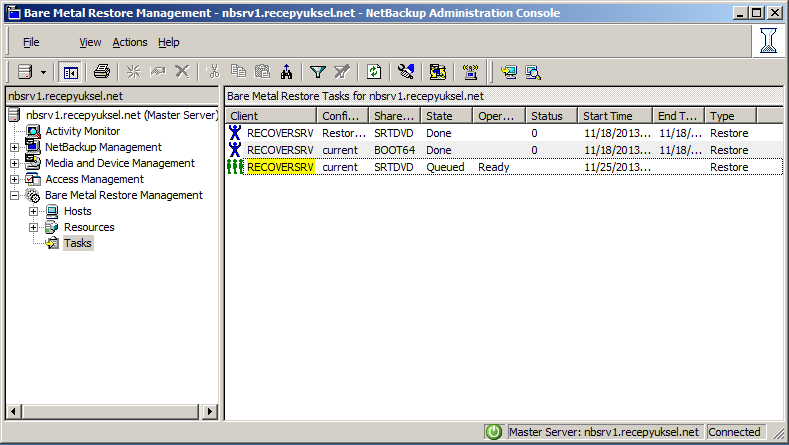Click the Cut scissors icon
789x445 pixels.
(214, 72)
